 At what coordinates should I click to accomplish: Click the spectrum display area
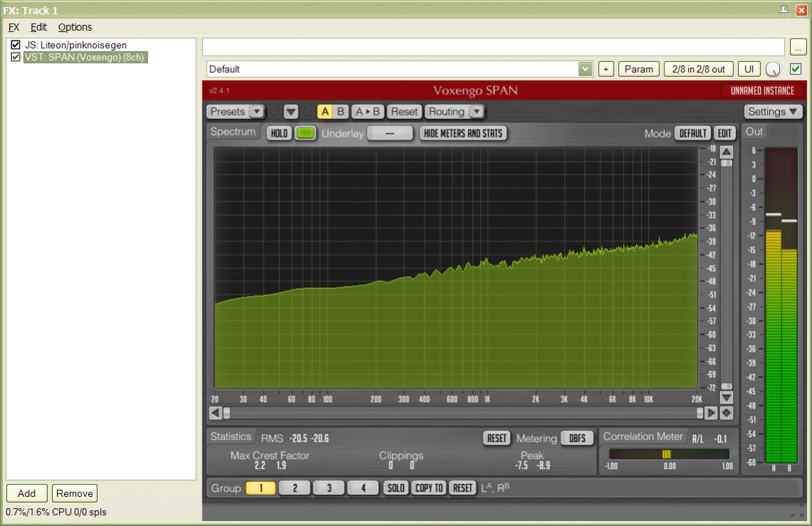(x=456, y=268)
